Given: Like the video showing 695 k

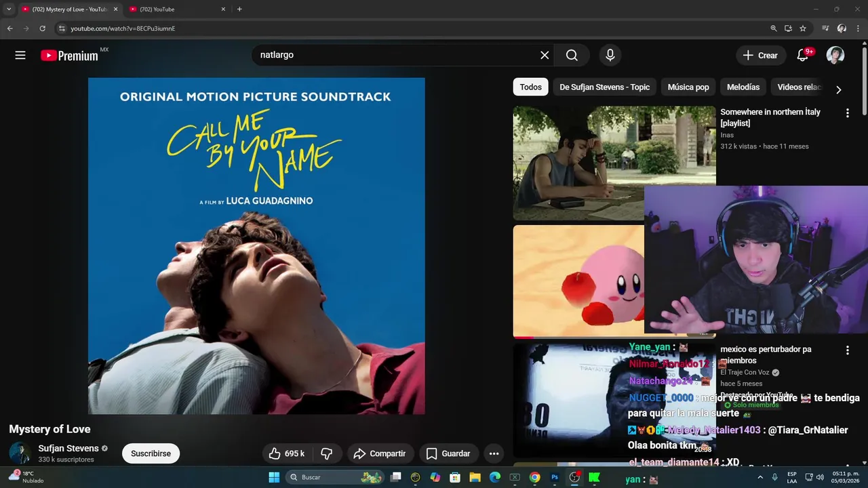Looking at the screenshot, I should (x=287, y=453).
